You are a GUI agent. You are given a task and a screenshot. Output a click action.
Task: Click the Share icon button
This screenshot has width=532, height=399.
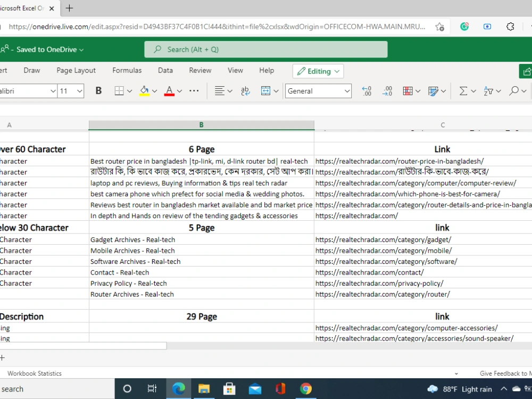(526, 71)
